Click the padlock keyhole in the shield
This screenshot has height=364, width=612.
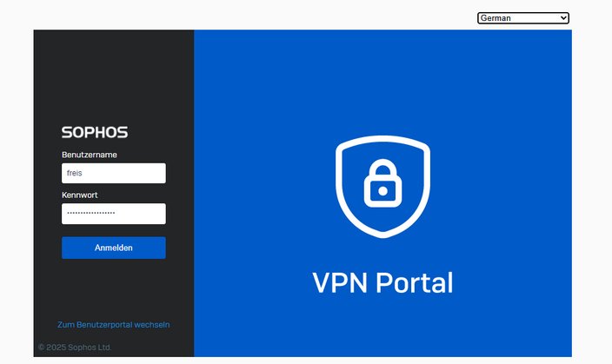(x=382, y=189)
